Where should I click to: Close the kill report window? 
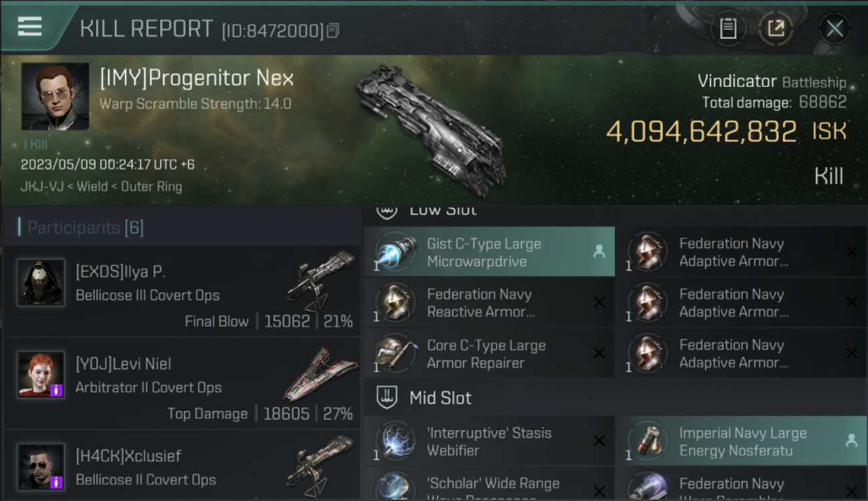835,29
